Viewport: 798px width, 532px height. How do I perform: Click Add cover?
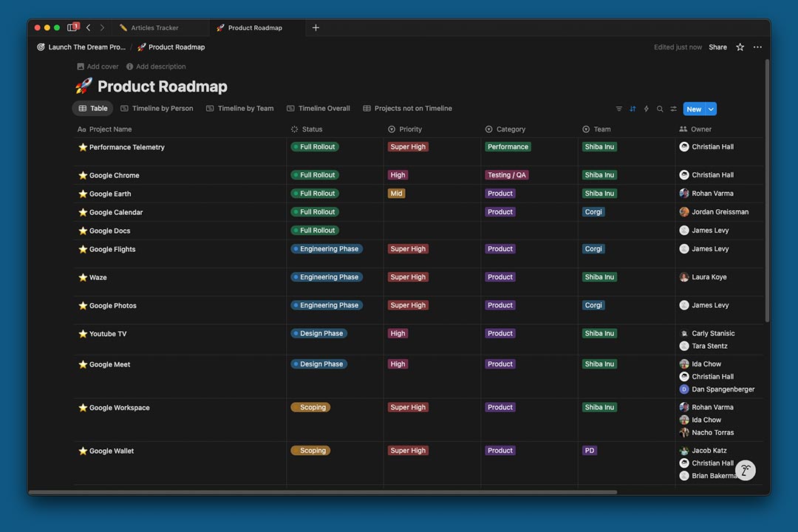pos(98,66)
